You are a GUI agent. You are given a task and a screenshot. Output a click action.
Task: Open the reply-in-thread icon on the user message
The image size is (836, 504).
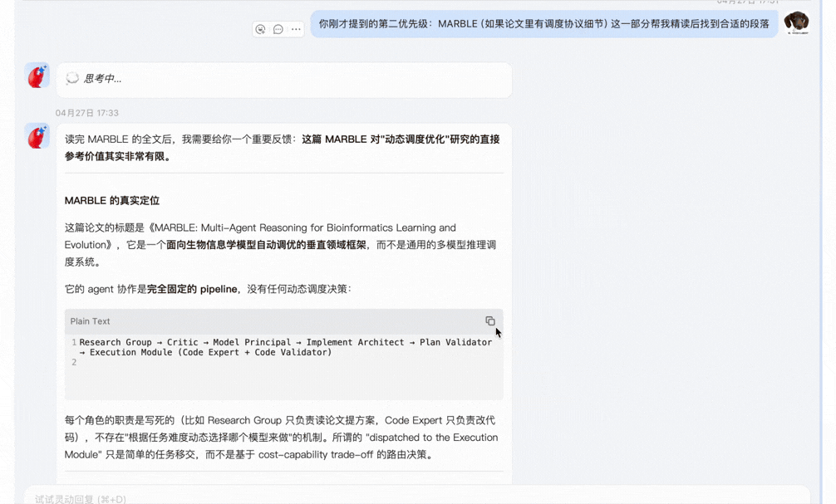click(x=278, y=29)
